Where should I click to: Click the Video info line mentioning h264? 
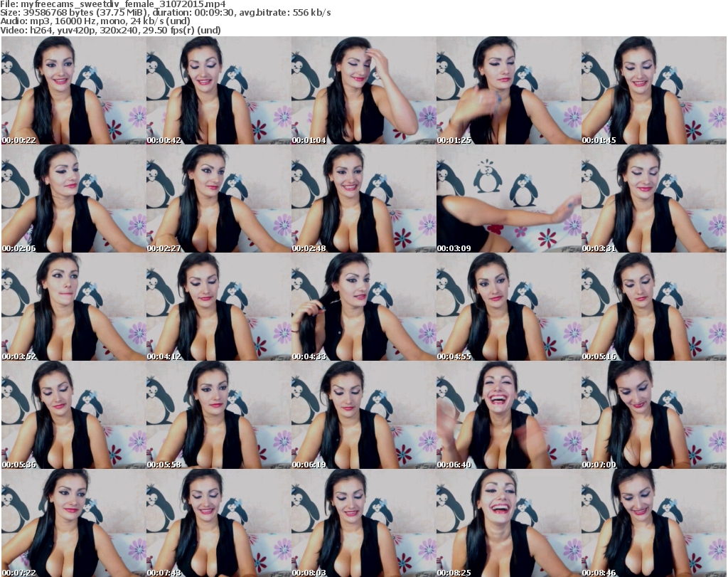[x=110, y=30]
